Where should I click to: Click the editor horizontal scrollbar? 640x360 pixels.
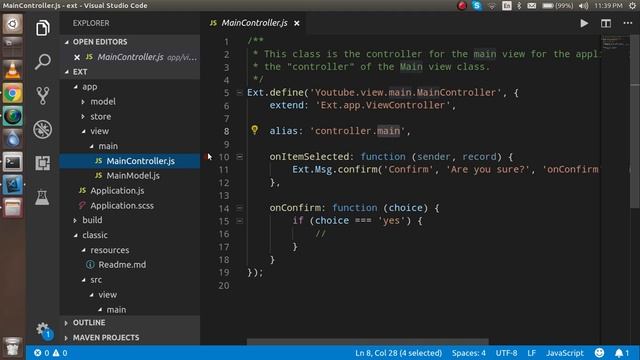[x=367, y=342]
